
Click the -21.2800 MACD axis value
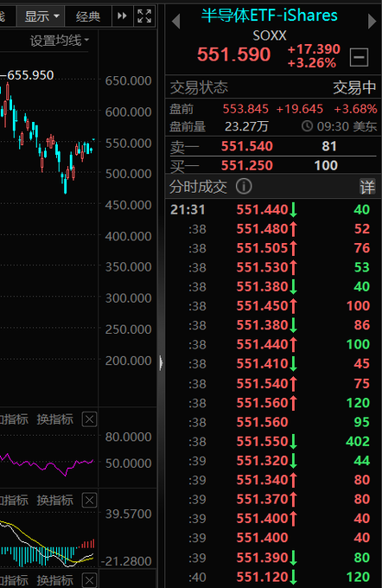click(x=126, y=561)
